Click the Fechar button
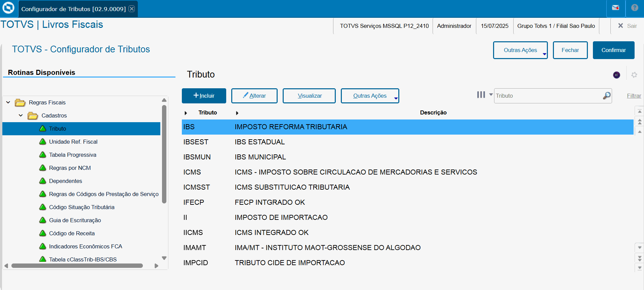 [570, 50]
